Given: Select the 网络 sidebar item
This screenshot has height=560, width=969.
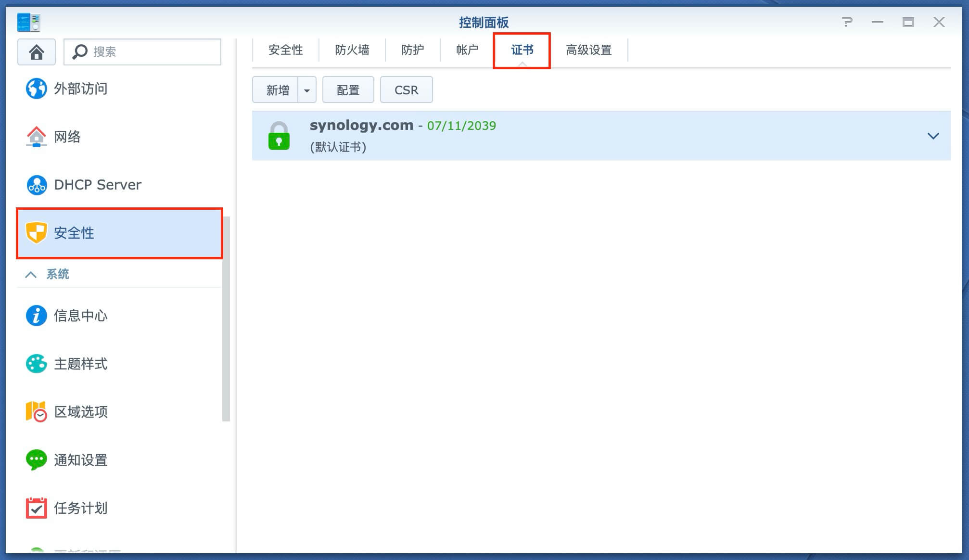Looking at the screenshot, I should (119, 137).
